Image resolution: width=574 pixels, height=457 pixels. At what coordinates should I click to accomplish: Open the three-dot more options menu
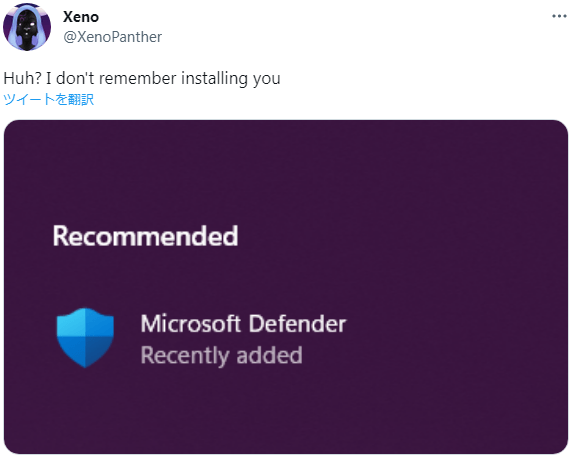(559, 16)
